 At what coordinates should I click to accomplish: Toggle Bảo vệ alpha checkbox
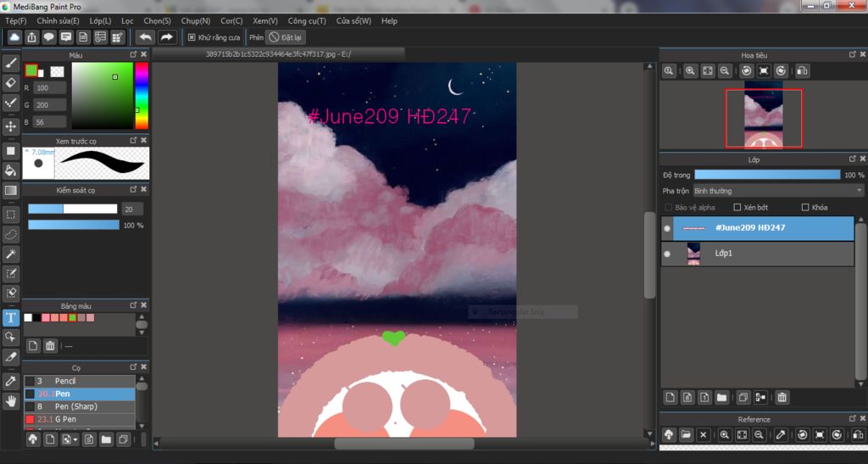(668, 207)
